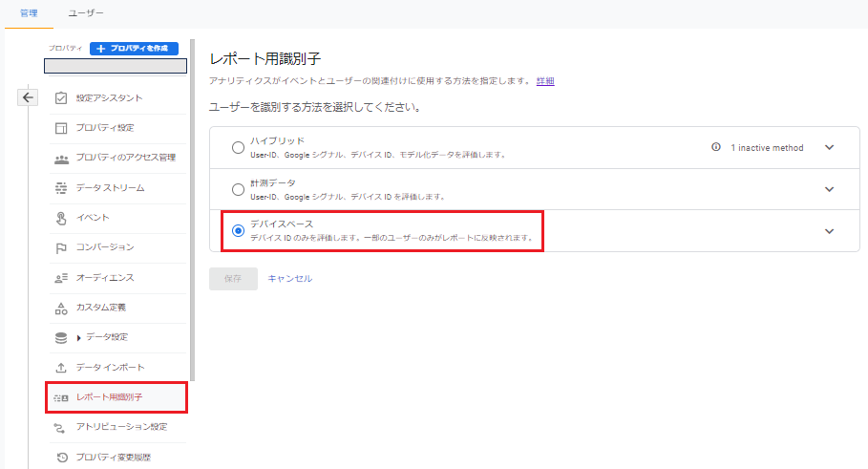
Task: Expand the 計測データ option chevron
Action: [x=829, y=189]
